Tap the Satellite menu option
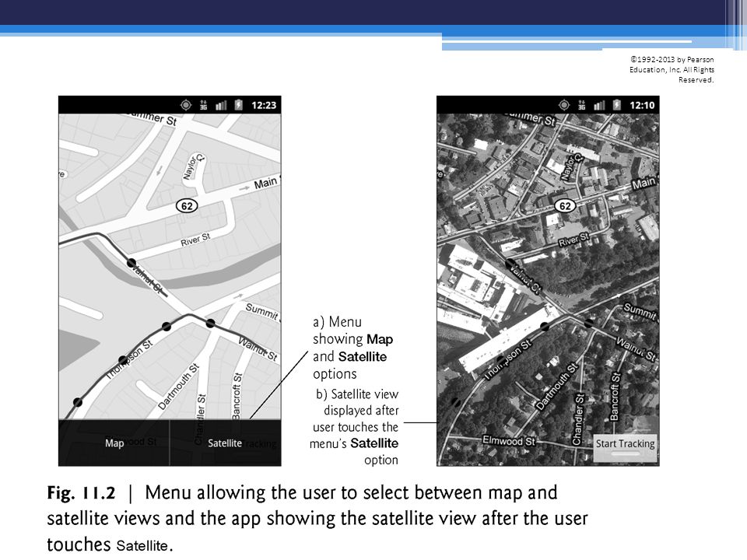 tap(225, 443)
